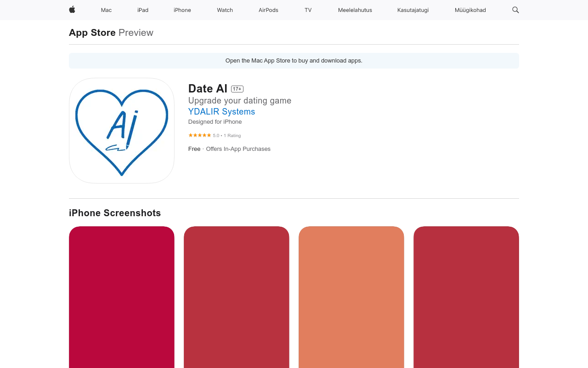This screenshot has height=368, width=588.
Task: Click the iPhone Screenshots heading
Action: point(115,213)
